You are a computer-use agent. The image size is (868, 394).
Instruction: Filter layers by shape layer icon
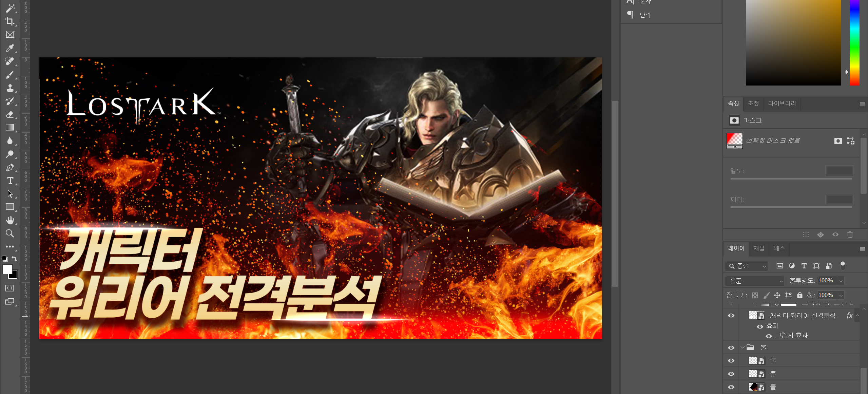coord(816,266)
